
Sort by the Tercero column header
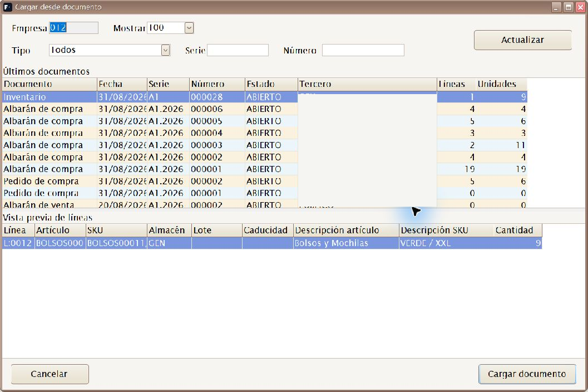pos(368,84)
